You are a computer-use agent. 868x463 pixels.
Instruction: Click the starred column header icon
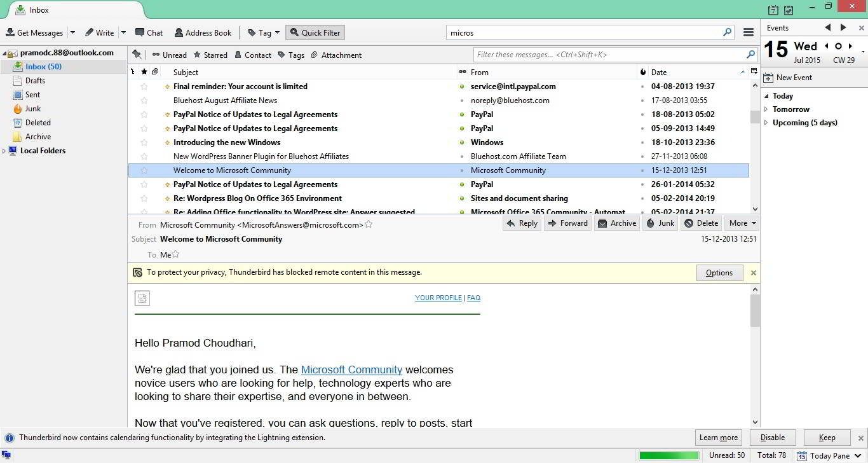144,72
